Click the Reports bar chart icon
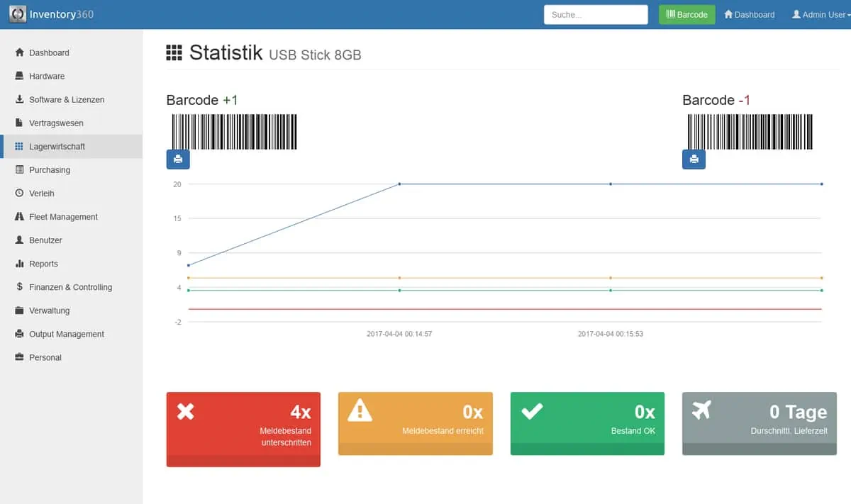The image size is (851, 504). coord(19,264)
